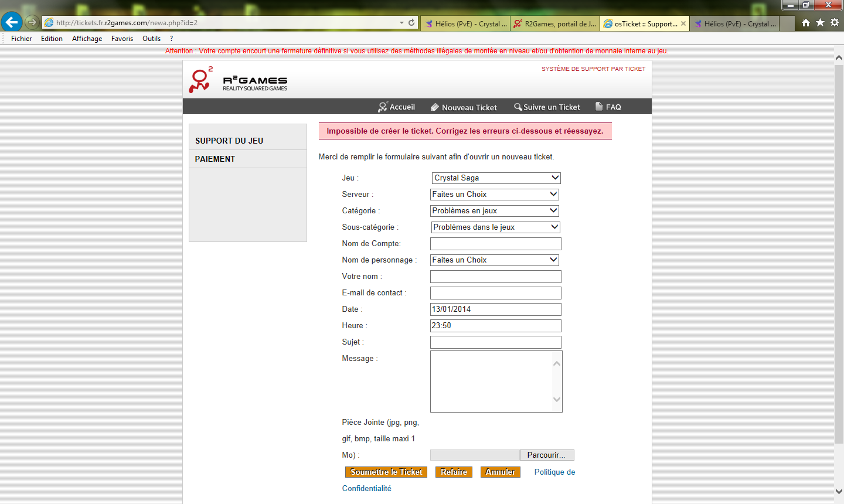Click the browser forward arrow button
Viewport: 844px width, 504px height.
click(x=32, y=23)
